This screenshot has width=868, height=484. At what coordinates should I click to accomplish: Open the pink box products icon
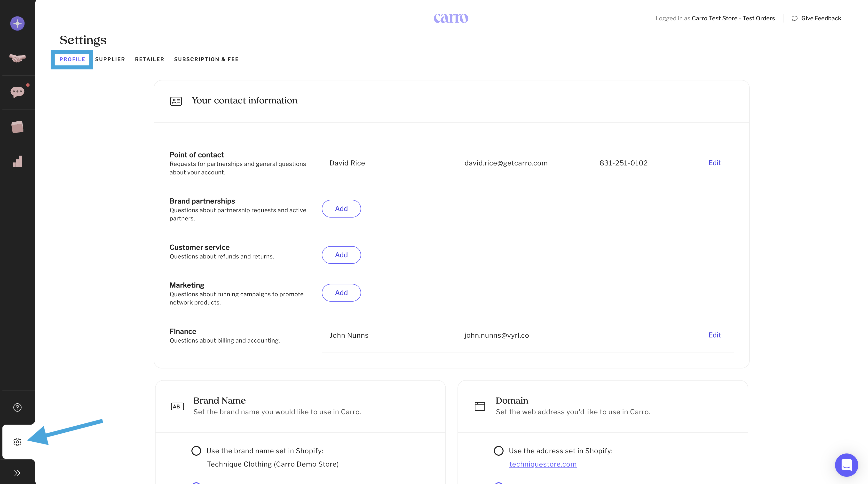[17, 127]
